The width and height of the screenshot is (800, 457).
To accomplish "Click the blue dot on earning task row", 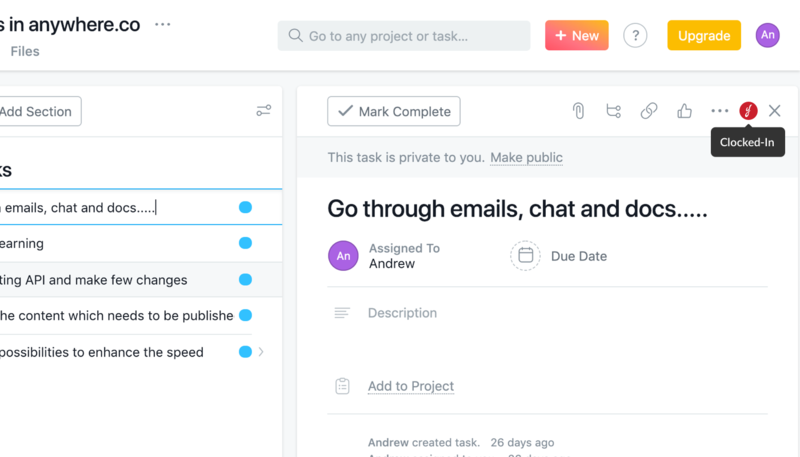I will (245, 243).
